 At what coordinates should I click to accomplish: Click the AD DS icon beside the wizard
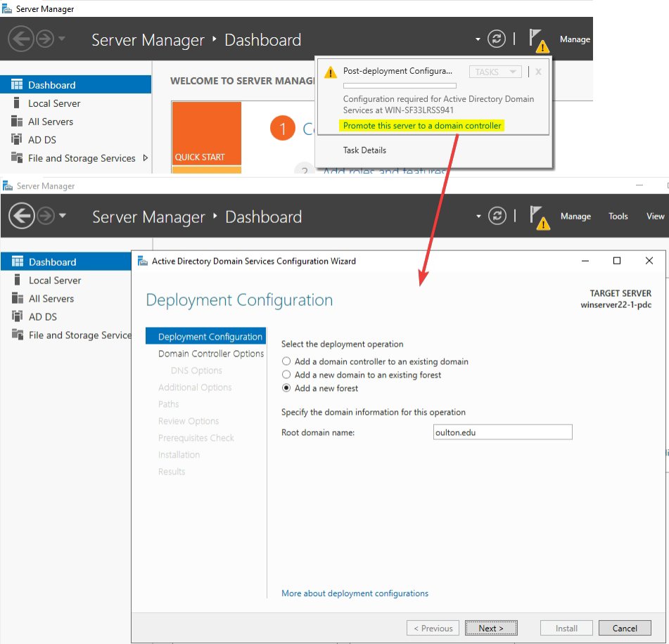pos(18,317)
